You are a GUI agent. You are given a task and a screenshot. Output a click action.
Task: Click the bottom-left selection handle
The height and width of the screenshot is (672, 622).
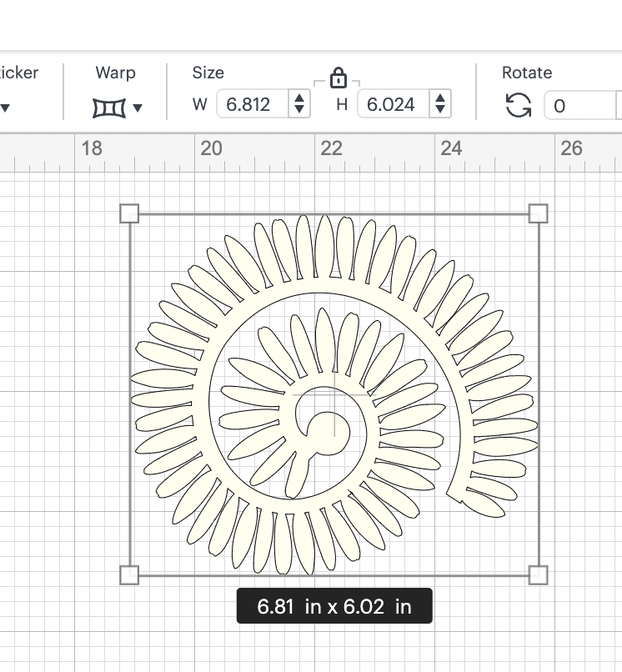[x=129, y=574]
